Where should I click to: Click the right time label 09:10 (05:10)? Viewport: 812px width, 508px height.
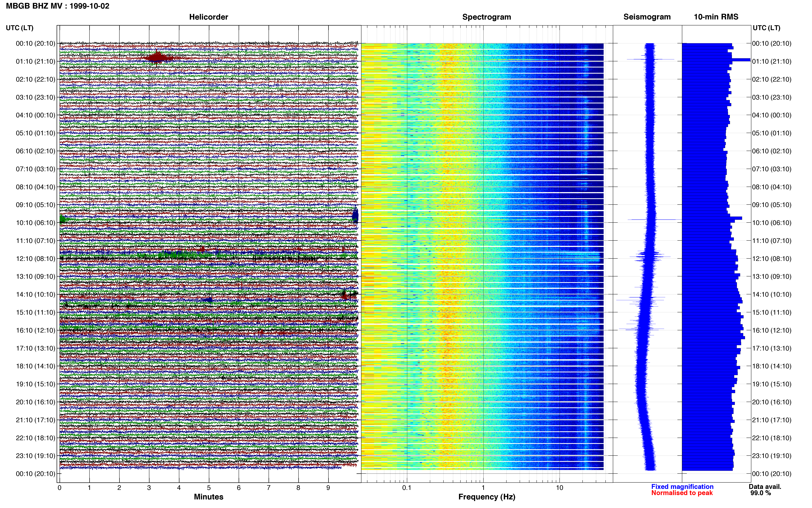click(x=772, y=205)
